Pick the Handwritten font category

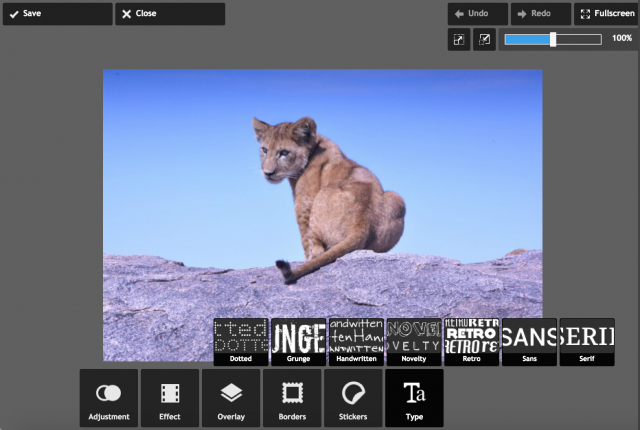pos(356,342)
